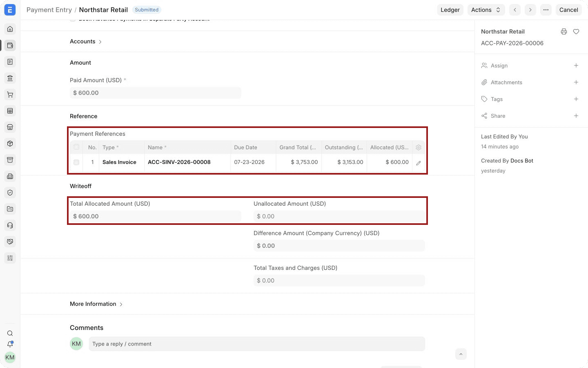588x368 pixels.
Task: Add a tag with the Tags plus
Action: [576, 99]
